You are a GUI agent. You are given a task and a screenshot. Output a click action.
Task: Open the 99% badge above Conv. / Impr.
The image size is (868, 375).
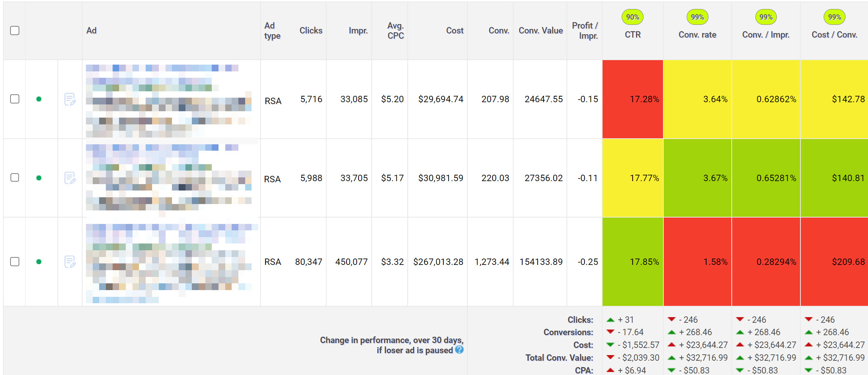[766, 17]
